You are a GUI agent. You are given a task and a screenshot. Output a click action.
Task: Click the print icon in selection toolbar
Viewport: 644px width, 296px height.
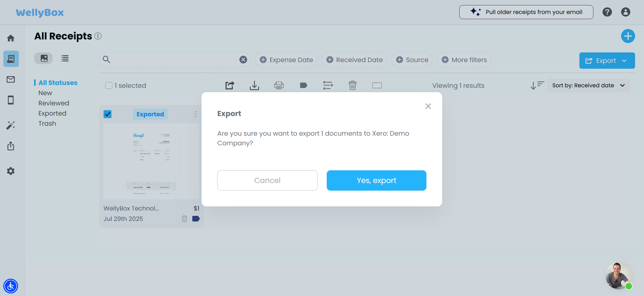pyautogui.click(x=279, y=85)
